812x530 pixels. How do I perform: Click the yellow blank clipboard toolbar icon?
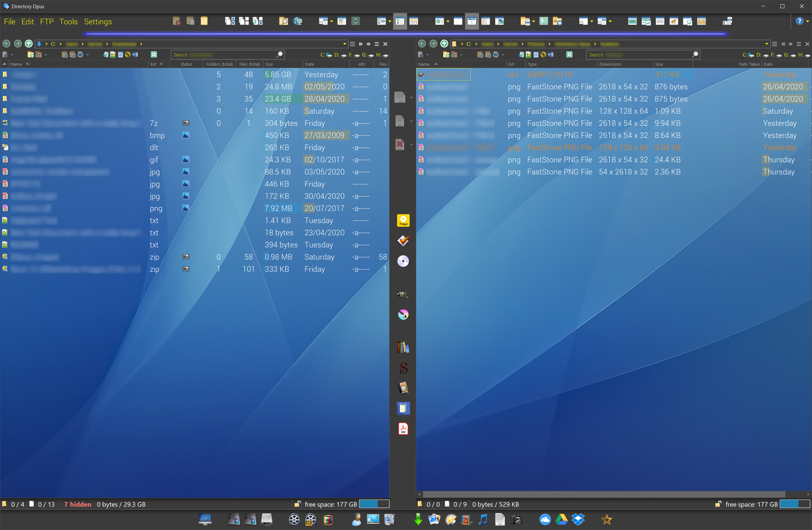tap(204, 21)
